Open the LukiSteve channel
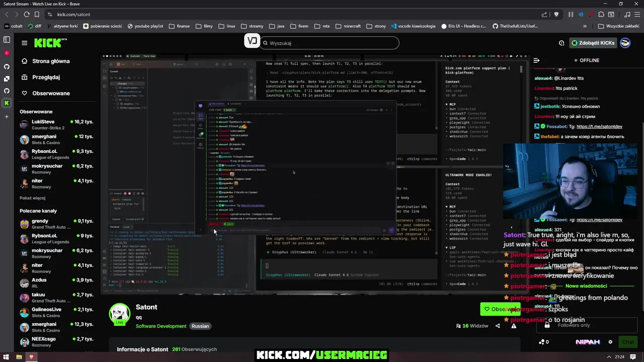The width and height of the screenshot is (644, 362). (x=57, y=125)
